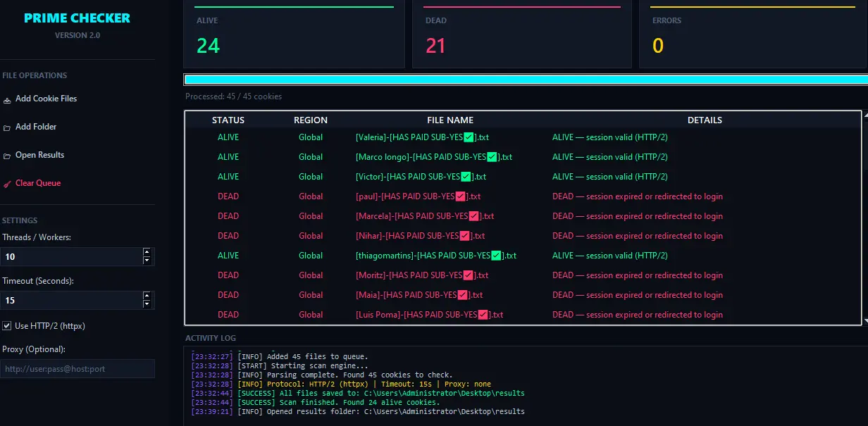Click the Proxy (Optional) input field
The width and height of the screenshot is (868, 426).
[x=77, y=368]
